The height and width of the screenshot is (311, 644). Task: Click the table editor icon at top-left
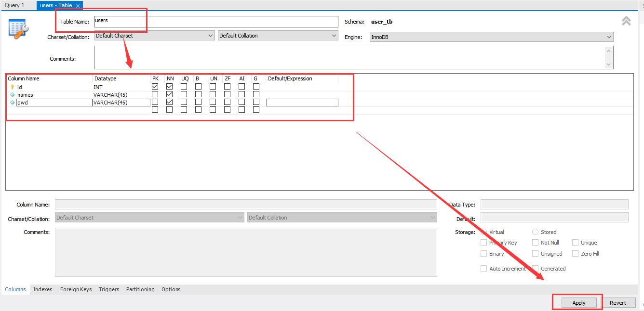(x=17, y=28)
